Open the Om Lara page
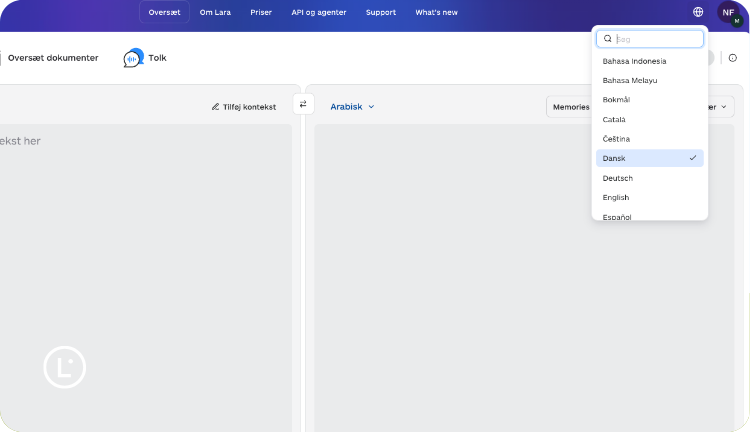The height and width of the screenshot is (432, 750). [x=215, y=12]
